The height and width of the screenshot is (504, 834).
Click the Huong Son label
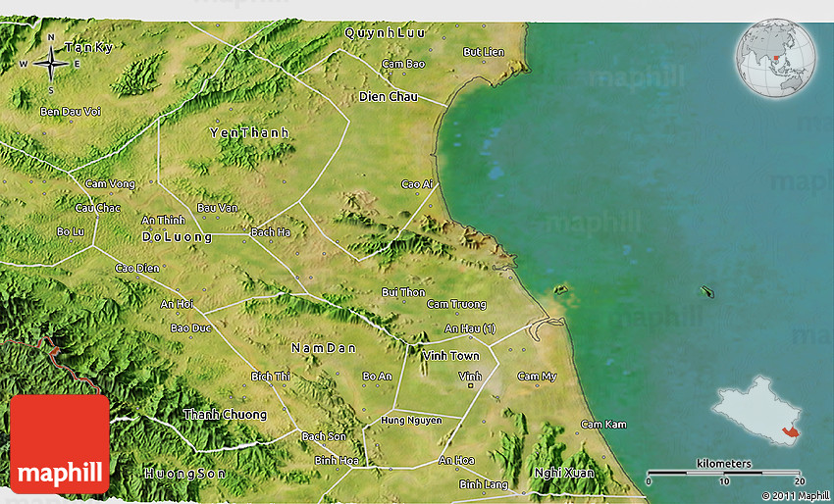[x=184, y=474]
